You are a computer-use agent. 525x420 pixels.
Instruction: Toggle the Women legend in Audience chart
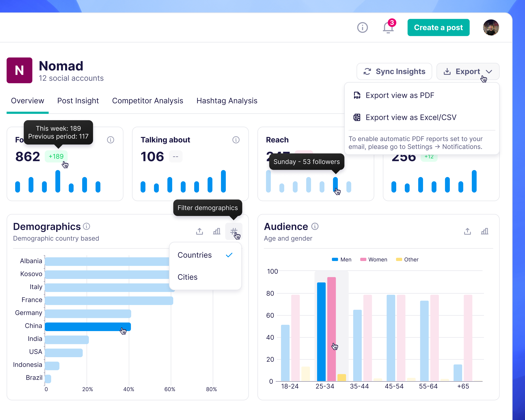(374, 260)
